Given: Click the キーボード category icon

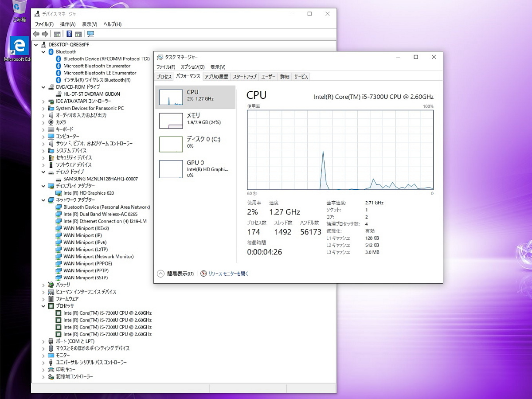Looking at the screenshot, I should (x=51, y=129).
